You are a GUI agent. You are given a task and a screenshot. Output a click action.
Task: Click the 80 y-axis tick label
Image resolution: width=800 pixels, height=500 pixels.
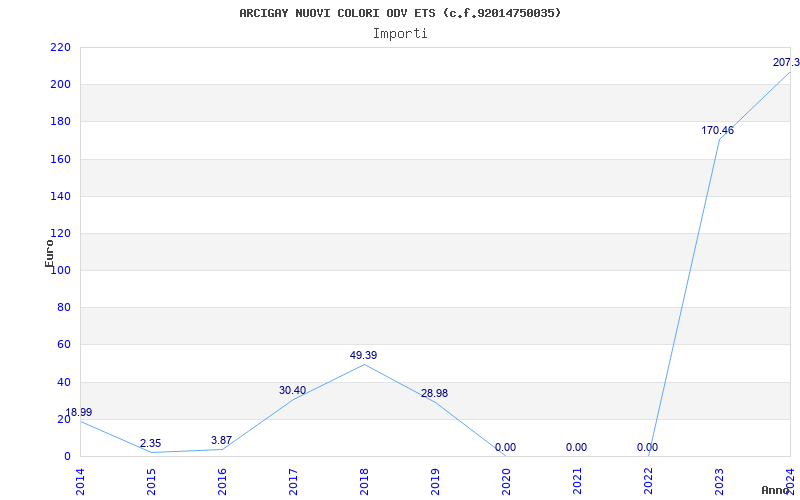pyautogui.click(x=64, y=308)
